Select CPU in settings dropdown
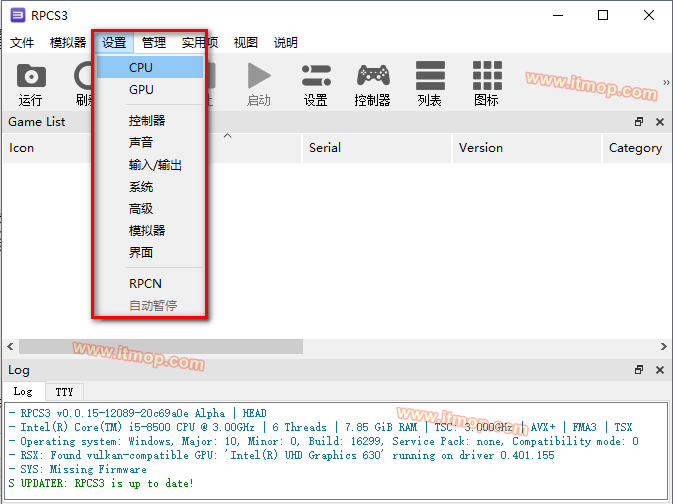The width and height of the screenshot is (673, 504). coord(150,67)
